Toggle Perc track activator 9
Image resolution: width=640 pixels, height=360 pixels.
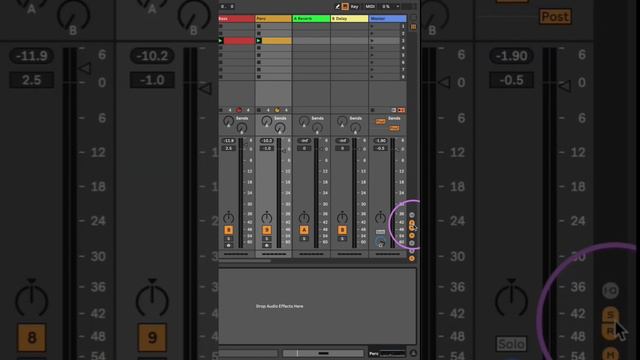point(267,230)
